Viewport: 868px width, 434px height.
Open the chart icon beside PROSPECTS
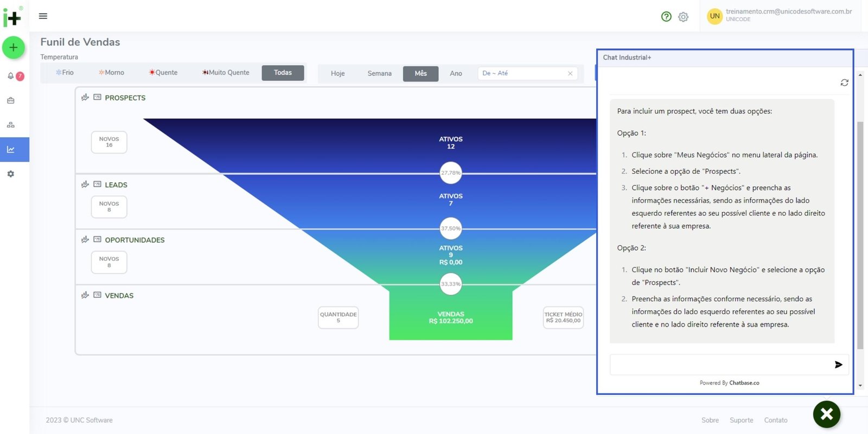pos(85,98)
